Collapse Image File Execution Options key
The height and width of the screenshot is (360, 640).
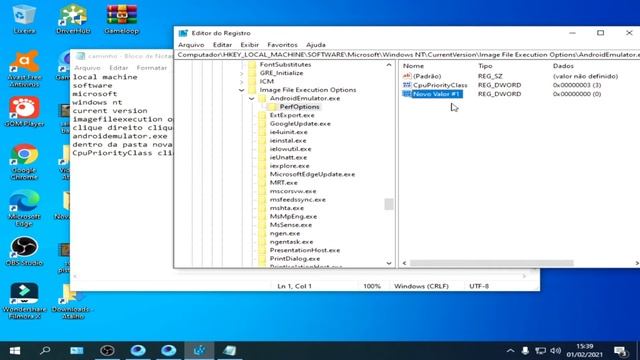[241, 90]
